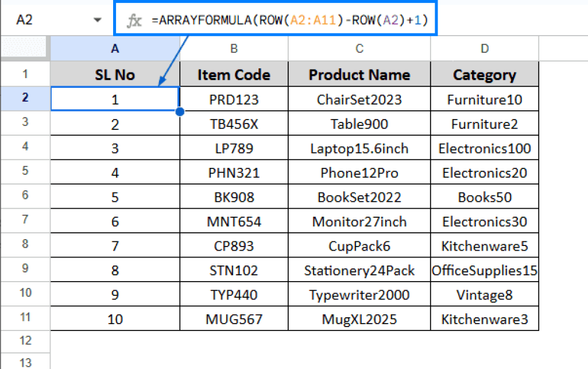588x369 pixels.
Task: Select row 12 header
Action: pyautogui.click(x=25, y=341)
